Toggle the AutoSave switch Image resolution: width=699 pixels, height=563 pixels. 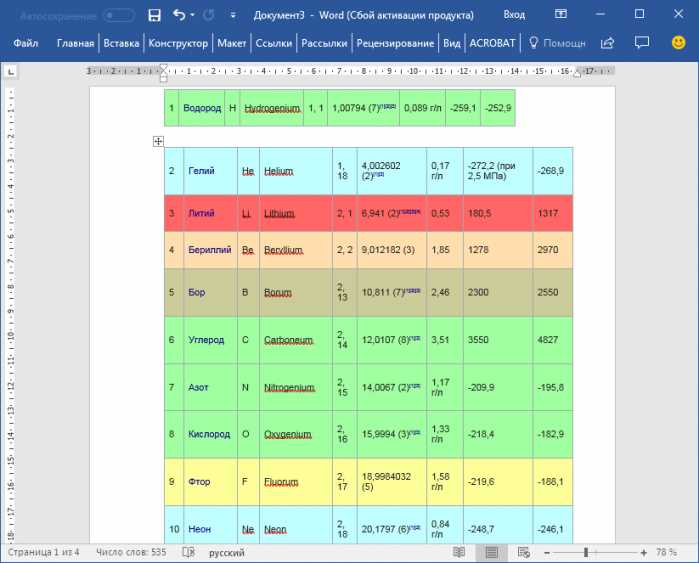coord(118,16)
